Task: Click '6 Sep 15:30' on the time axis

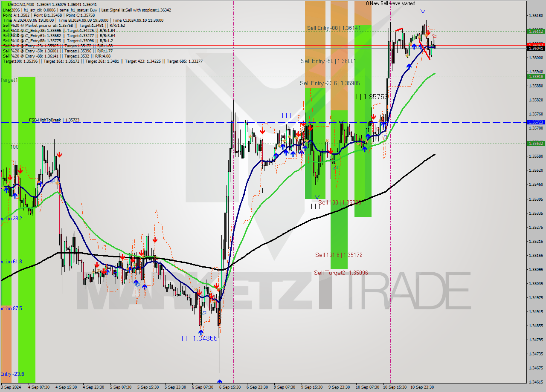Action: pyautogui.click(x=230, y=387)
